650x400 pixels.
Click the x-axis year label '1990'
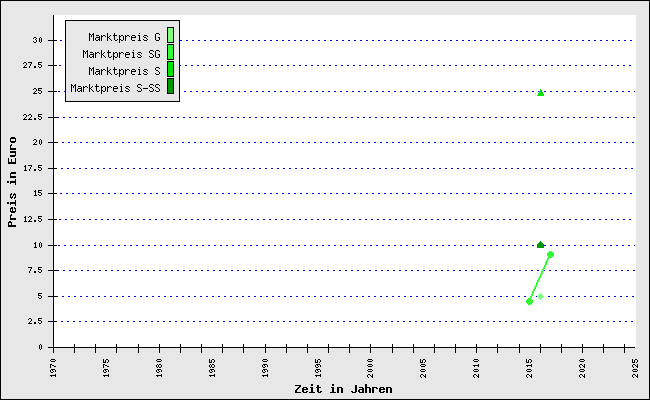(265, 368)
